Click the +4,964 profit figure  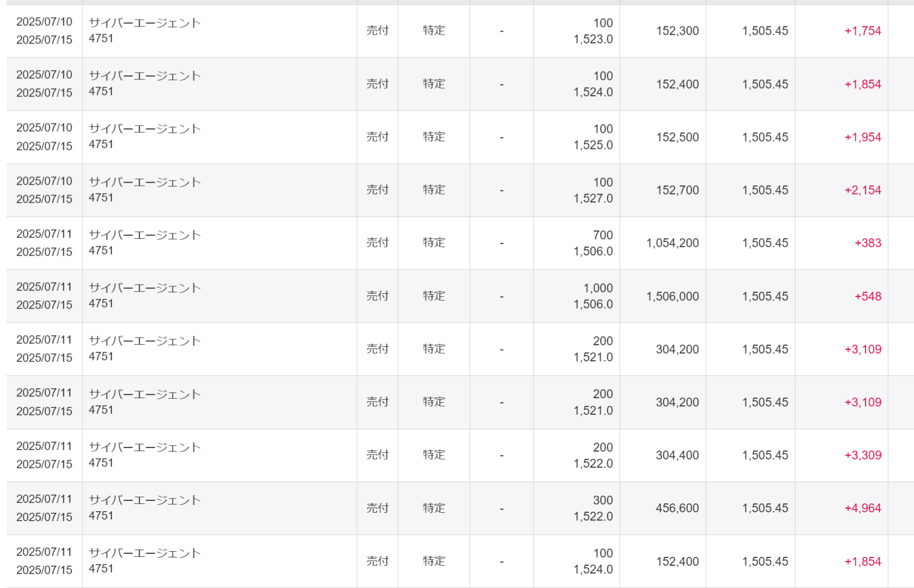click(x=863, y=508)
